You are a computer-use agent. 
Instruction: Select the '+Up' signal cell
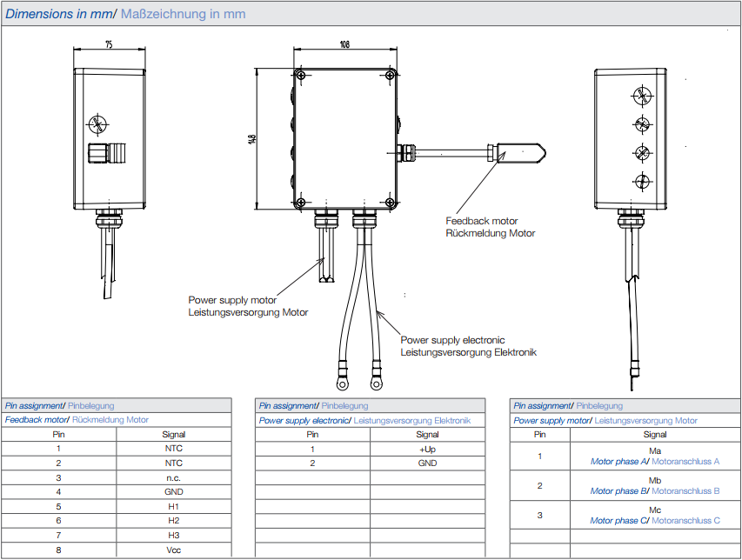(x=427, y=450)
